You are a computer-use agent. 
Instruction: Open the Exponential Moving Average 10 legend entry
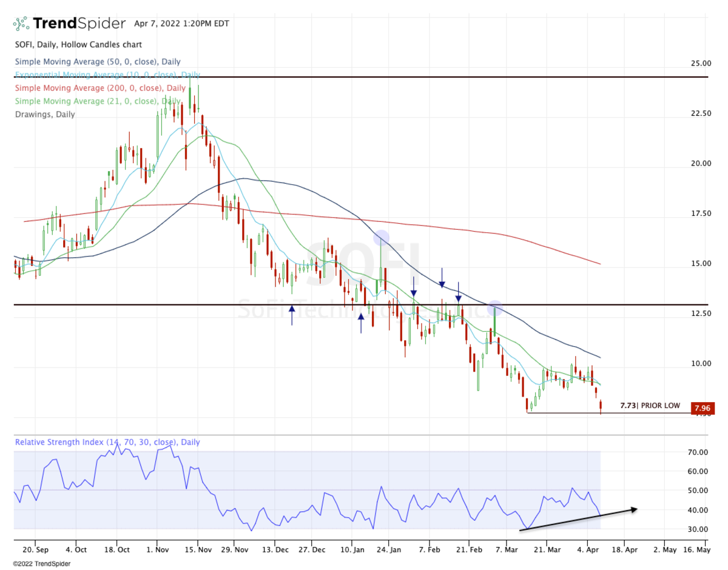pos(107,75)
